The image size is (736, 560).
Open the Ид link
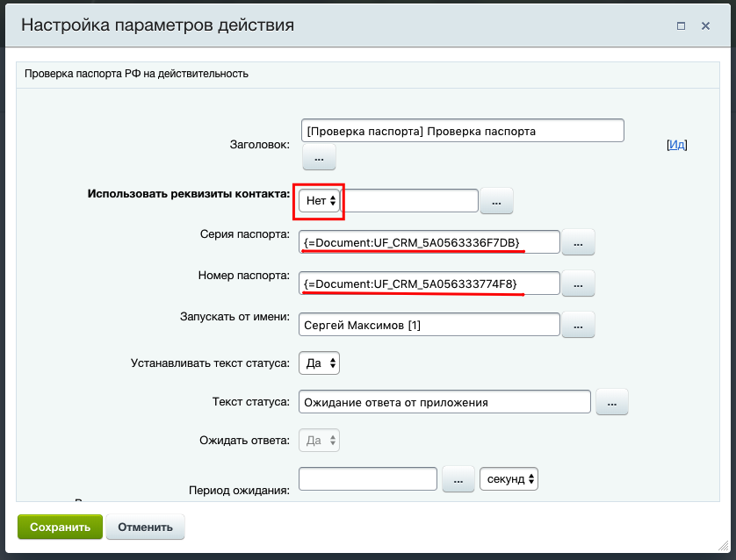tap(676, 145)
